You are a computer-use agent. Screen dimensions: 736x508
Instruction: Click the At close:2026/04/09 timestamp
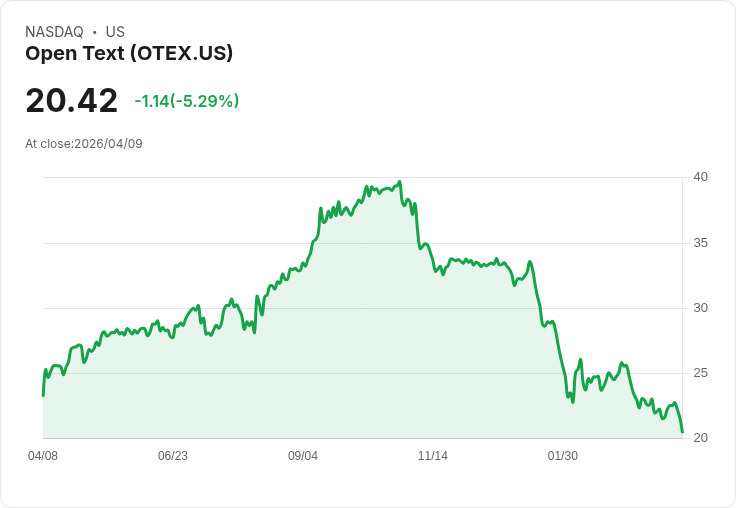[x=84, y=144]
